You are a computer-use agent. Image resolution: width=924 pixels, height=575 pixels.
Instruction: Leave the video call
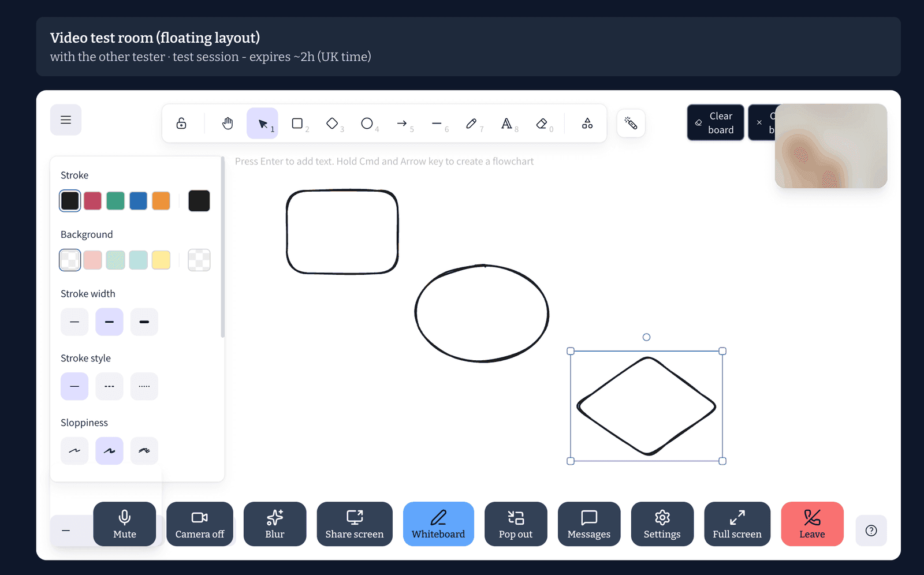pos(812,524)
